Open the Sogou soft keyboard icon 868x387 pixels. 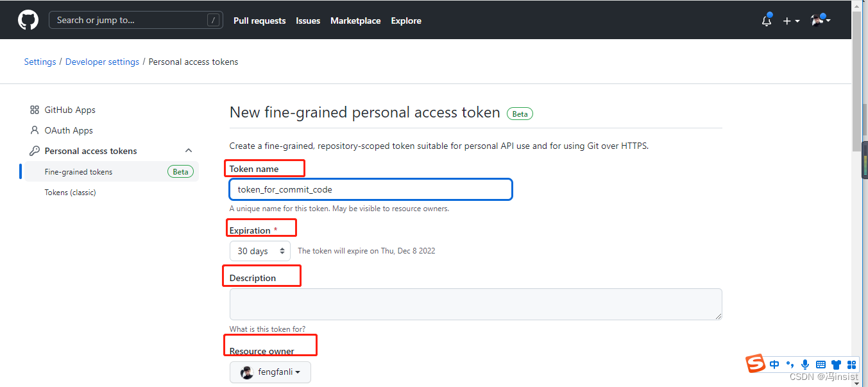821,365
